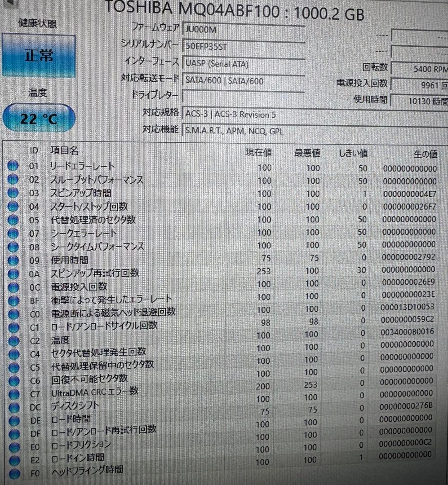The image size is (448, 485).
Task: Click the しきい値 column header
Action: click(x=353, y=153)
